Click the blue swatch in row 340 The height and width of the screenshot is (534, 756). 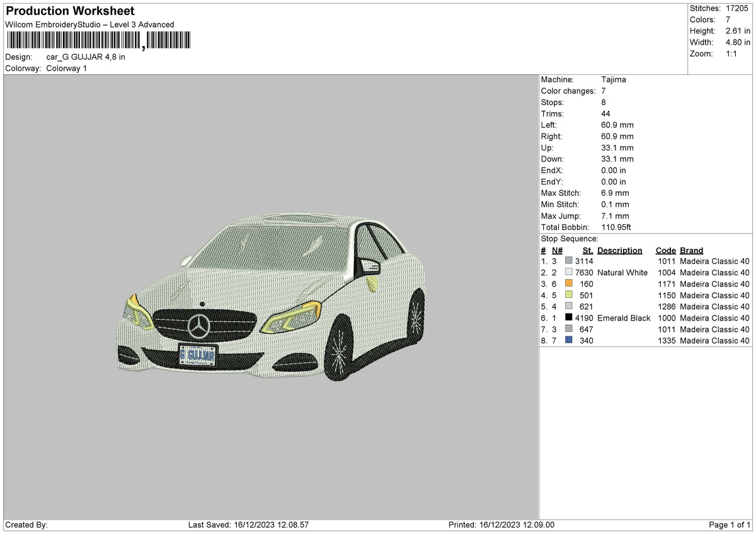569,340
